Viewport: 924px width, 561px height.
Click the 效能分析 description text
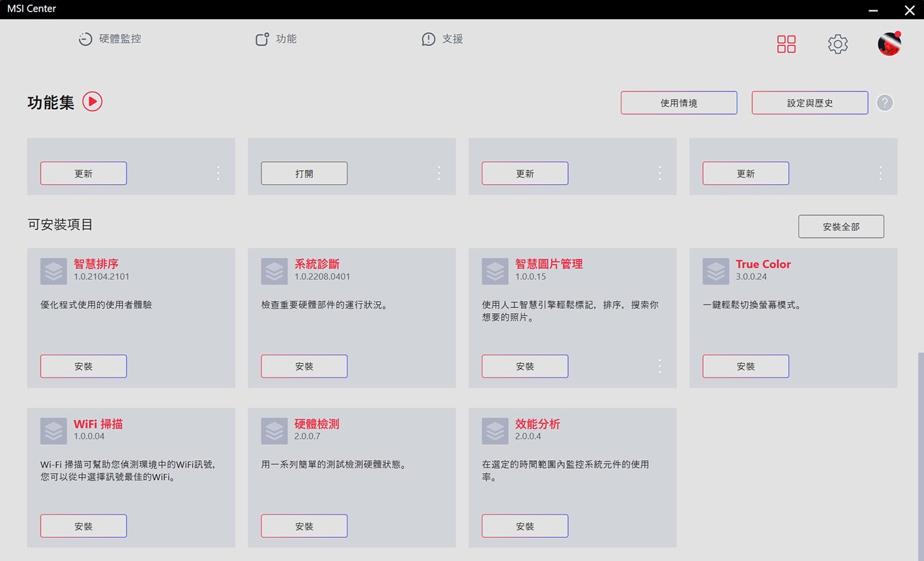pos(565,471)
